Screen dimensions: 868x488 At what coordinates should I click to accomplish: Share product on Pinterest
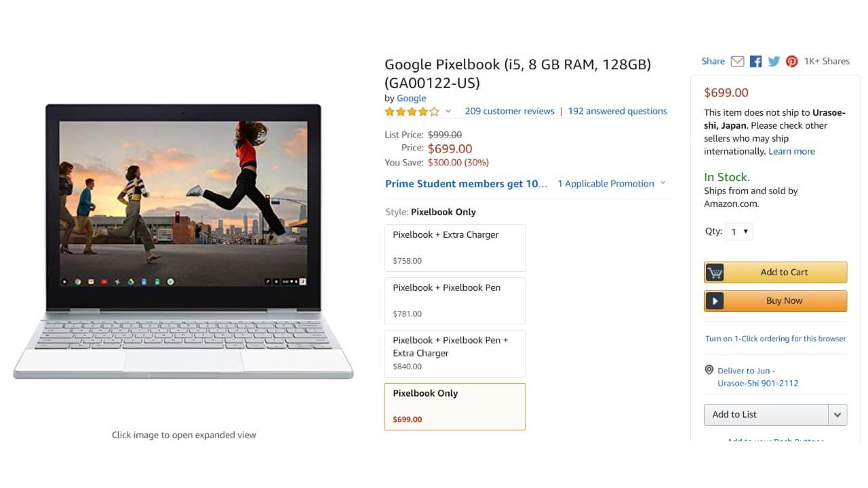click(791, 62)
